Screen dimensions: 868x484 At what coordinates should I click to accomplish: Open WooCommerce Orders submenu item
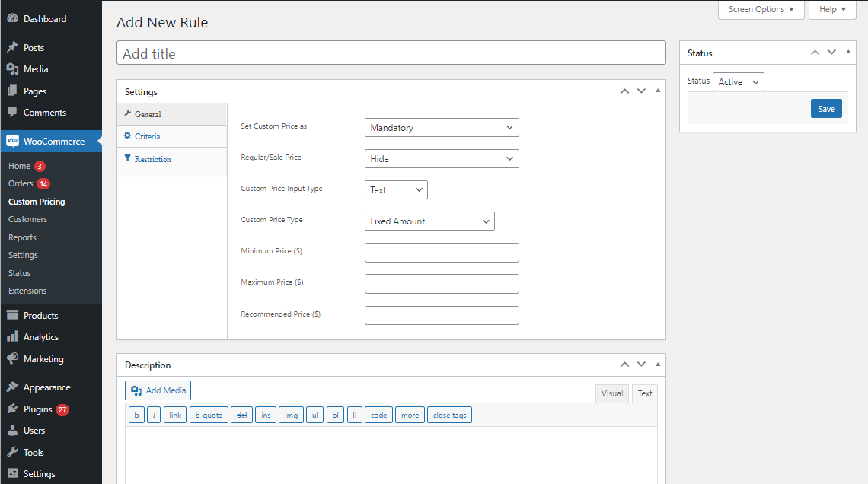click(21, 183)
